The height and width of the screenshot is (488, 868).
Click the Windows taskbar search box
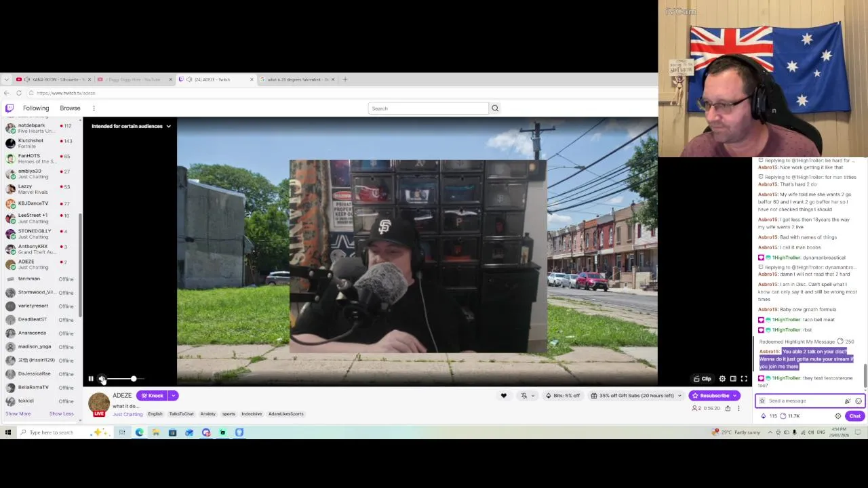point(64,432)
